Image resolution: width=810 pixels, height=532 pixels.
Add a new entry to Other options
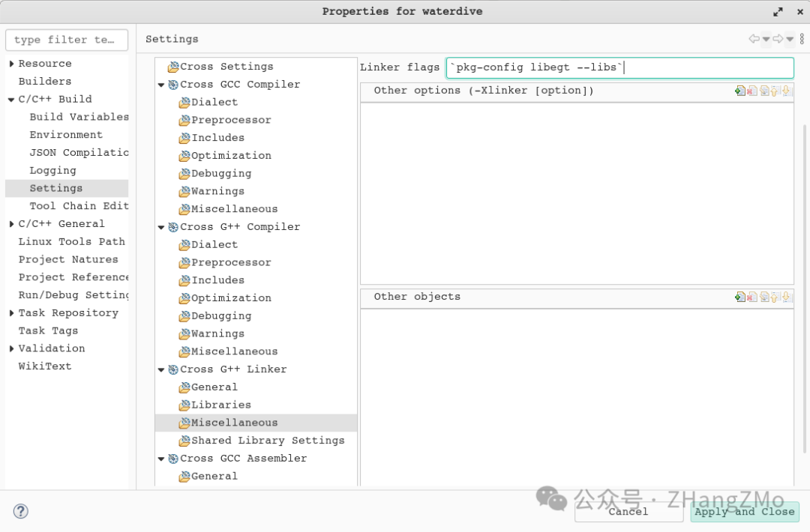(x=739, y=91)
